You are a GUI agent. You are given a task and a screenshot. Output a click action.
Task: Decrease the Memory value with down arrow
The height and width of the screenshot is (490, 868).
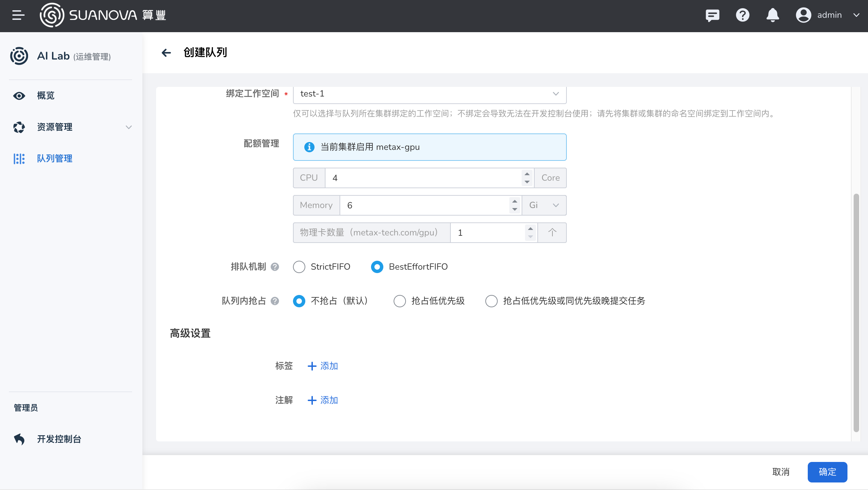tap(515, 209)
